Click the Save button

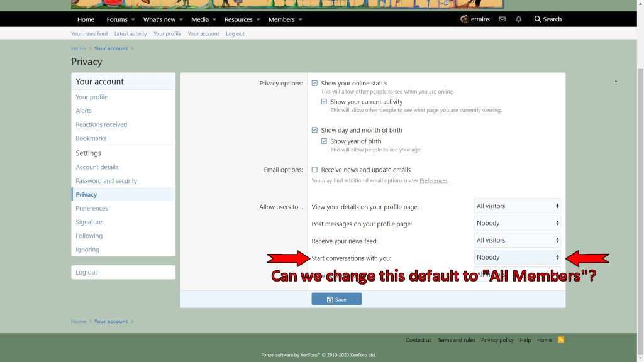pyautogui.click(x=336, y=299)
